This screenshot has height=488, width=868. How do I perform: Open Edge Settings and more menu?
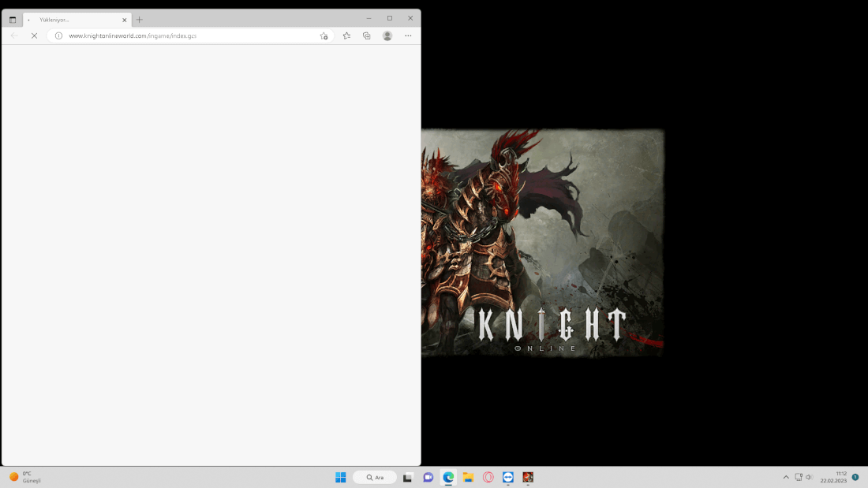pyautogui.click(x=408, y=35)
